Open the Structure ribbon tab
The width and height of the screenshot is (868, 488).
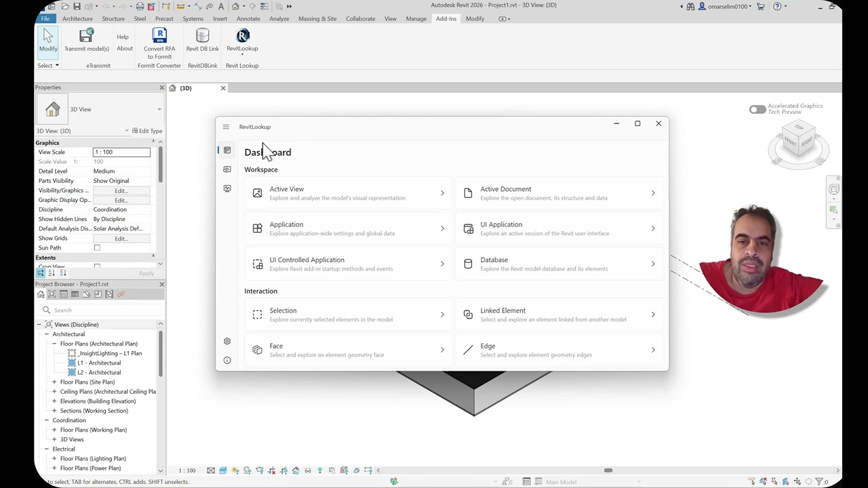point(113,19)
